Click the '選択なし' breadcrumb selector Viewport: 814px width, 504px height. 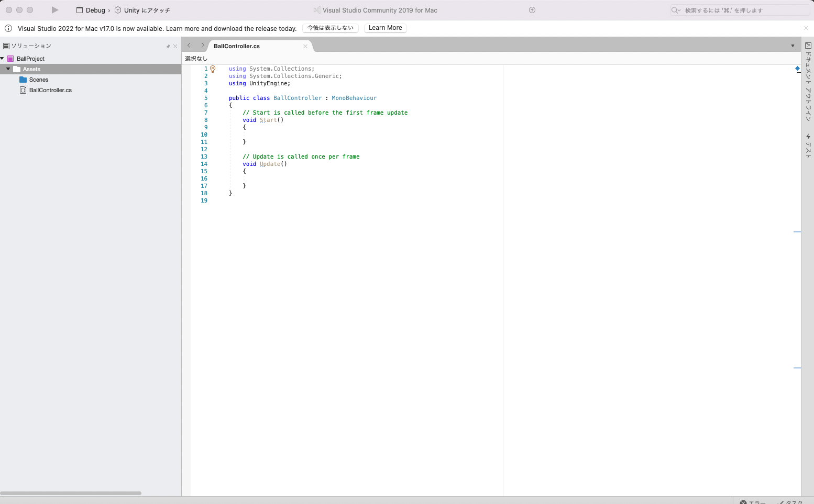[196, 59]
